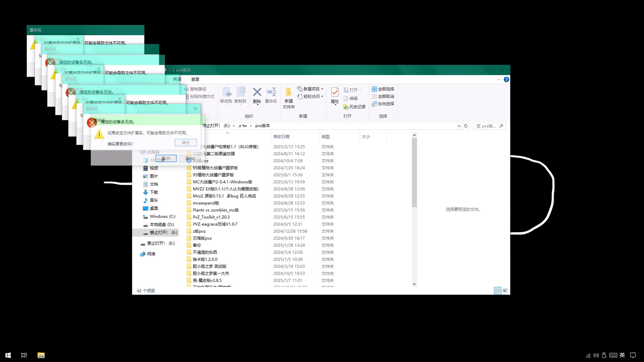Select the 本地磁盘 (D:) drive
Image resolution: width=644 pixels, height=362 pixels.
coord(158,225)
